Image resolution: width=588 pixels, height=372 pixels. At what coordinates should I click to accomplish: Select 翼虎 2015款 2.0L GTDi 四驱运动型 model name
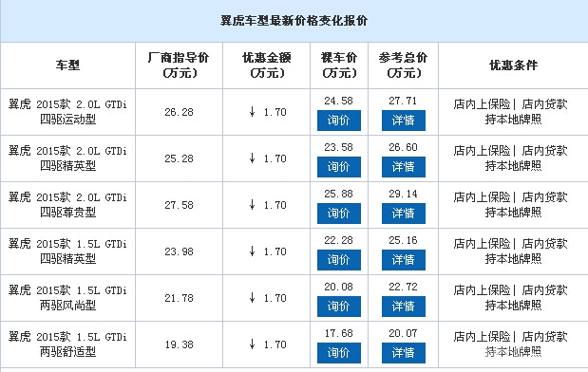click(x=67, y=112)
